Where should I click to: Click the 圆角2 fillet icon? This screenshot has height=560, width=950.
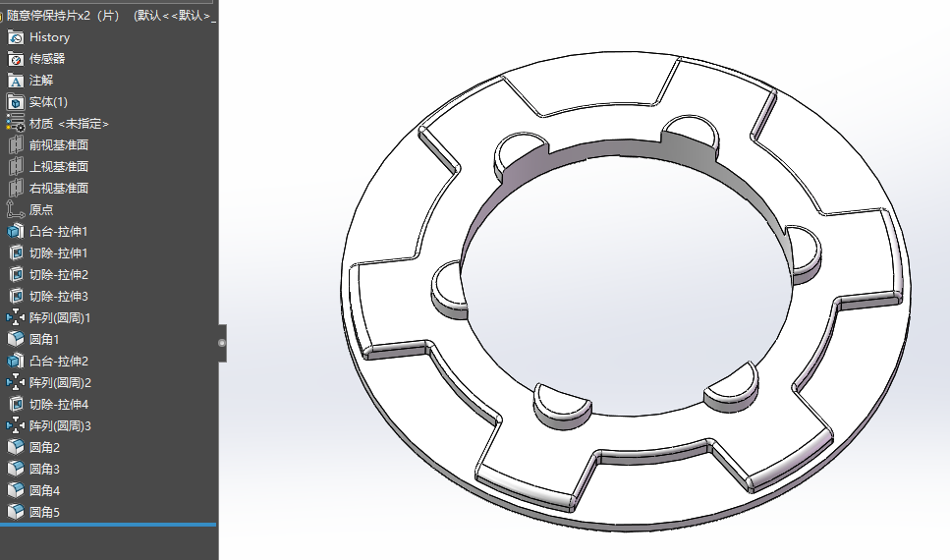(x=15, y=447)
